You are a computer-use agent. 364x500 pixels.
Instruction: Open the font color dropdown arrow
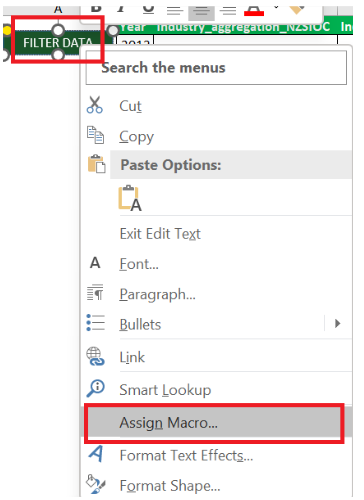[x=276, y=7]
